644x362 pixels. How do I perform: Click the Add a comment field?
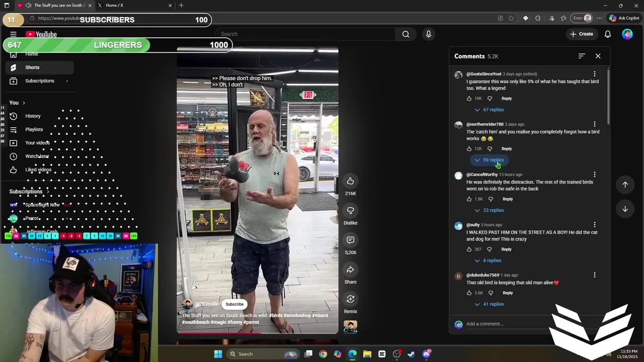point(508,324)
